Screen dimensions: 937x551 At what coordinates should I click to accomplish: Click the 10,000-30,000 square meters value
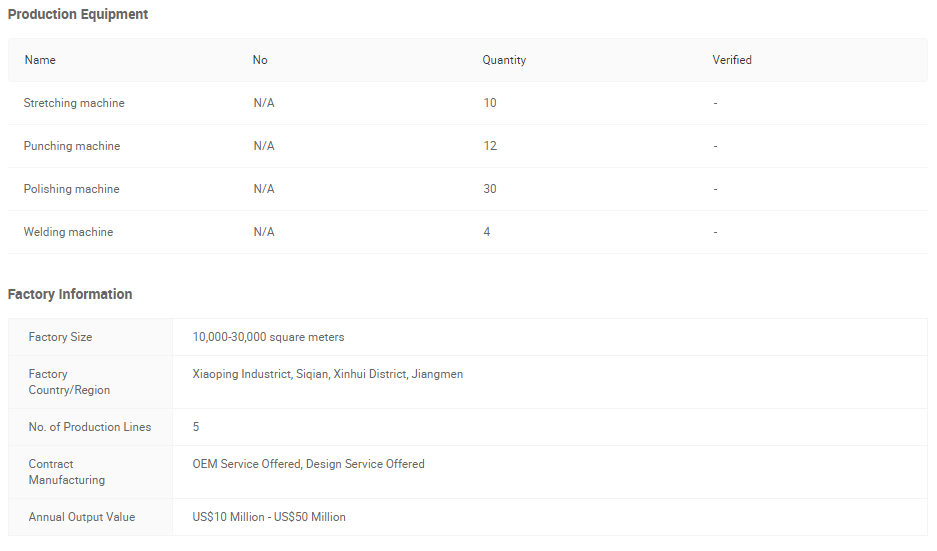coord(268,337)
